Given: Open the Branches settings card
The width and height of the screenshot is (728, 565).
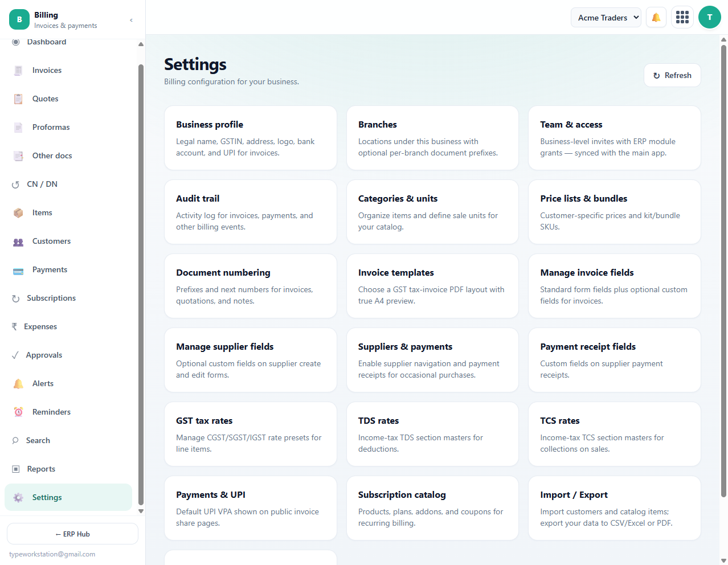Looking at the screenshot, I should click(432, 138).
